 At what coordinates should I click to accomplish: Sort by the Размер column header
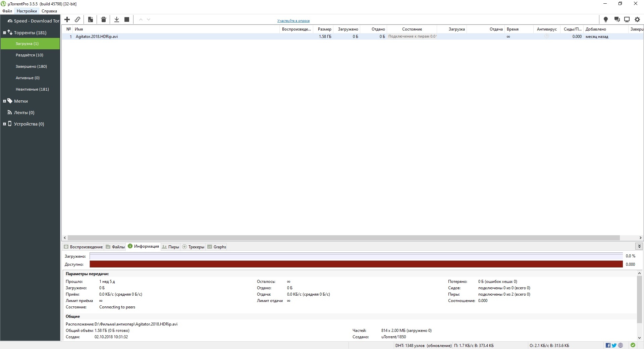click(x=323, y=29)
